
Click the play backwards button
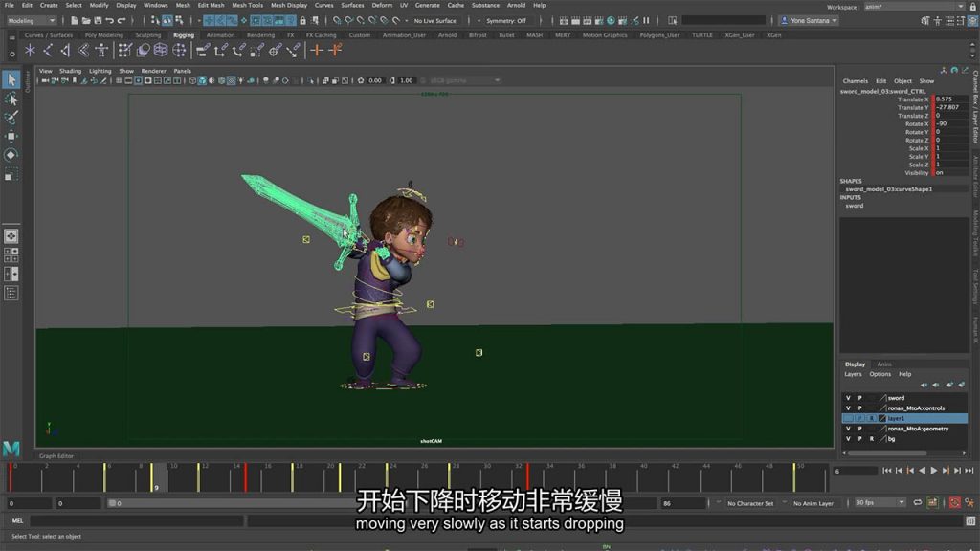922,471
